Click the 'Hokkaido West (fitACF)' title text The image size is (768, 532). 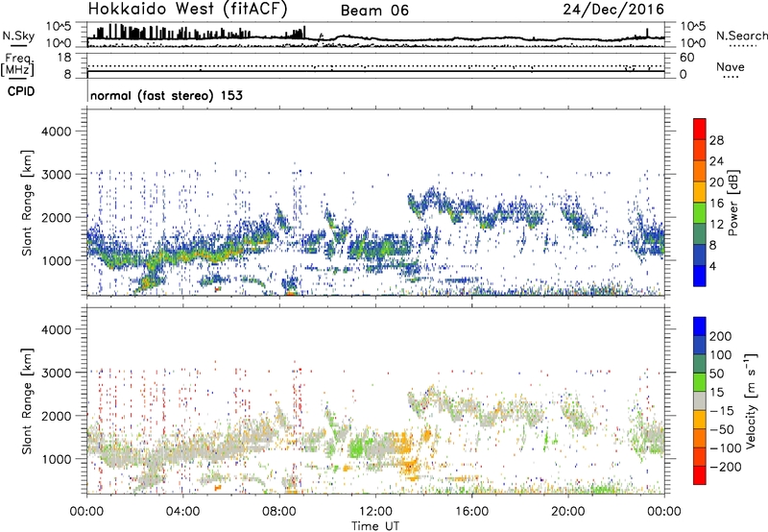[187, 9]
